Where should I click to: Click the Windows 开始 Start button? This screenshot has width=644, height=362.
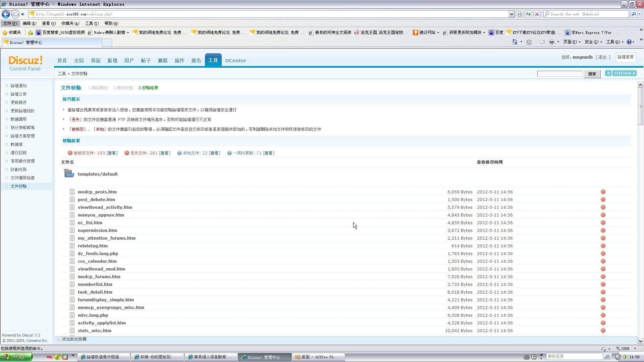click(x=16, y=357)
